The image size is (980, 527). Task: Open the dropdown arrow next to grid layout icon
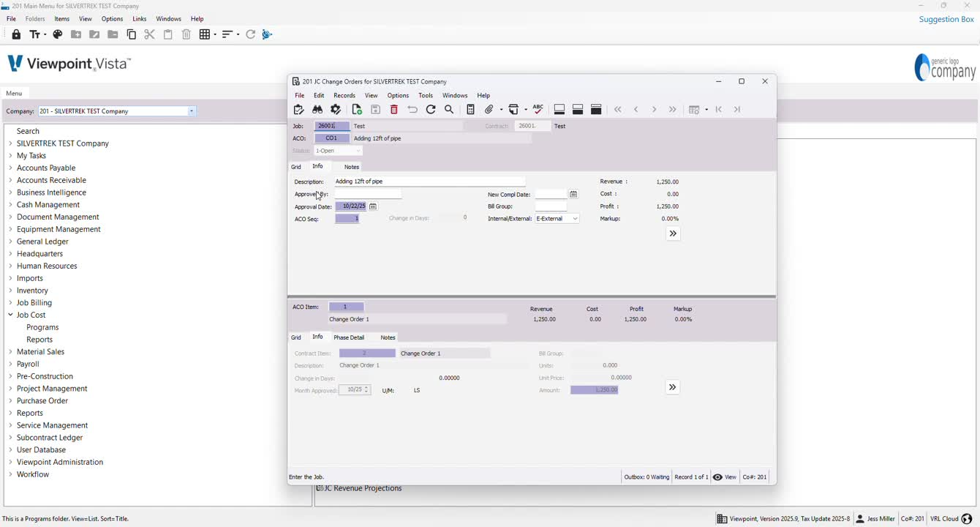706,110
